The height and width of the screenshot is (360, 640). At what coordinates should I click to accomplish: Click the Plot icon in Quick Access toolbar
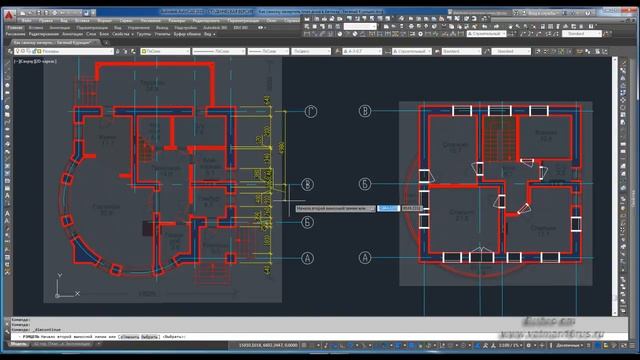[55, 13]
